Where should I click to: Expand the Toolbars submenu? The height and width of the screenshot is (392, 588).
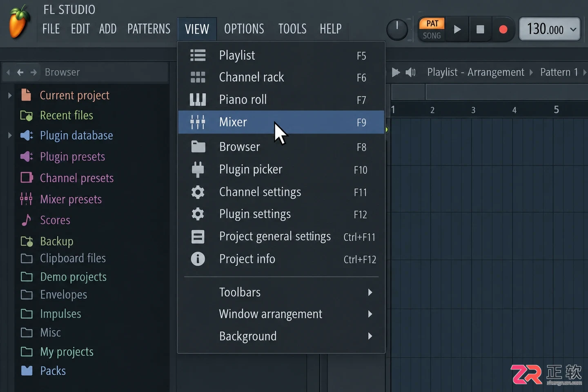click(370, 292)
